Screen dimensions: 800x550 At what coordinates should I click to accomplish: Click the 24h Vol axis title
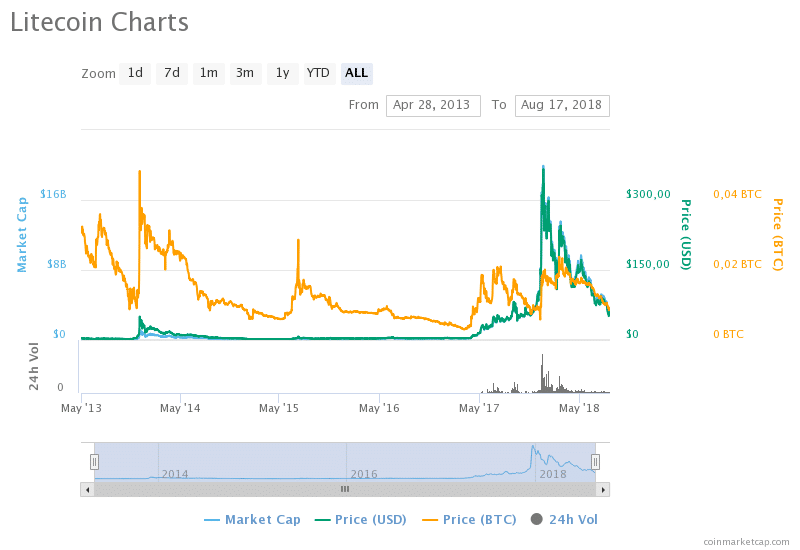pyautogui.click(x=34, y=366)
